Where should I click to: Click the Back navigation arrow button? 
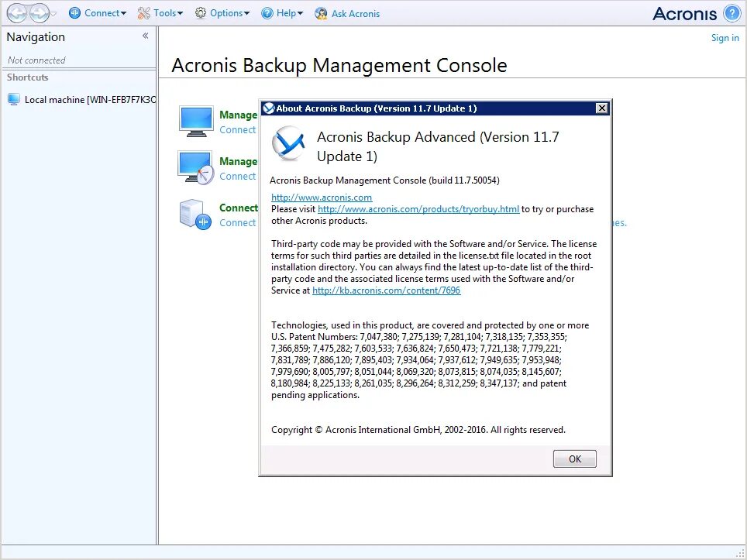coord(17,13)
